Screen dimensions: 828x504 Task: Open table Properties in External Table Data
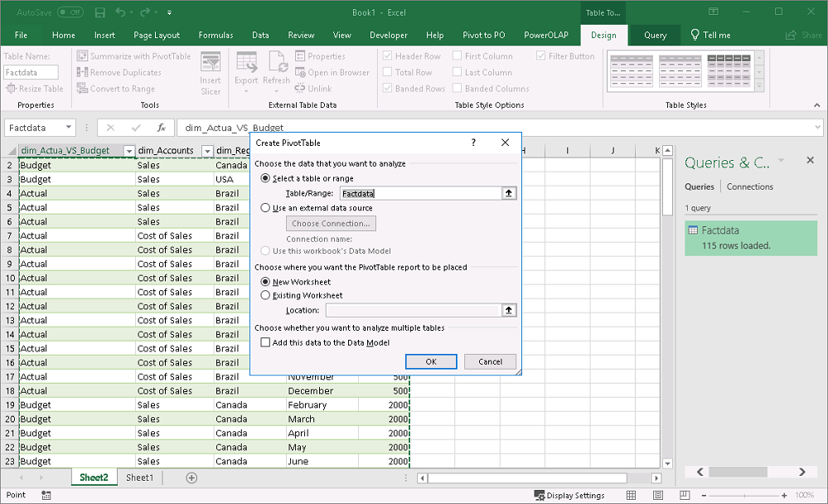(320, 56)
